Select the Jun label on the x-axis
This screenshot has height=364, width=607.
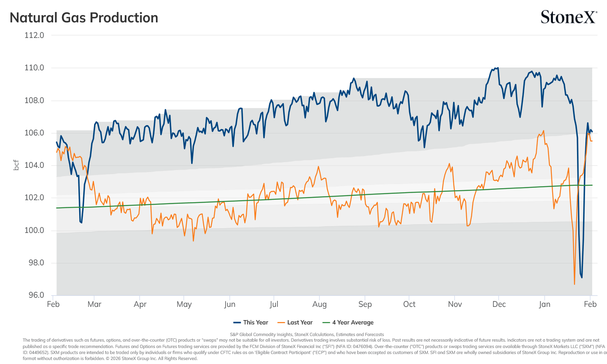coord(230,304)
